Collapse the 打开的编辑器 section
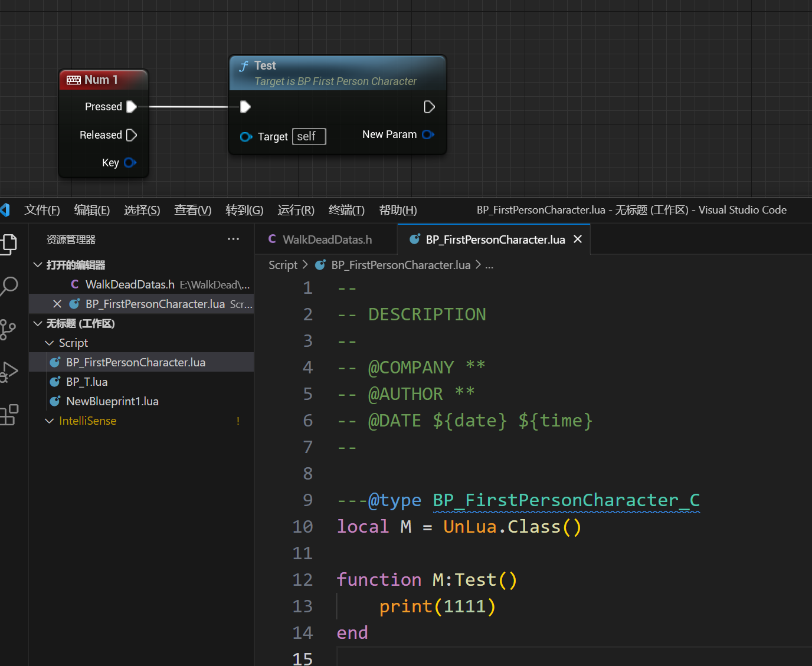This screenshot has height=666, width=812. coord(38,265)
